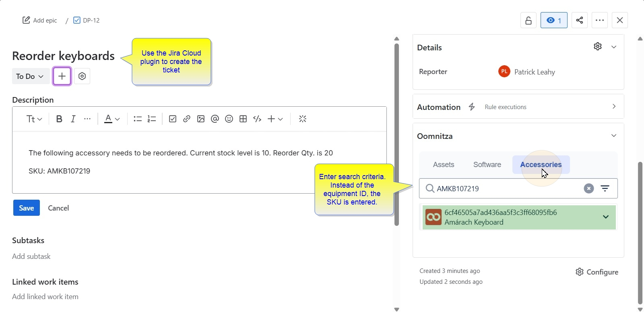The width and height of the screenshot is (644, 312).
Task: Insert an image in the description
Action: (x=201, y=119)
